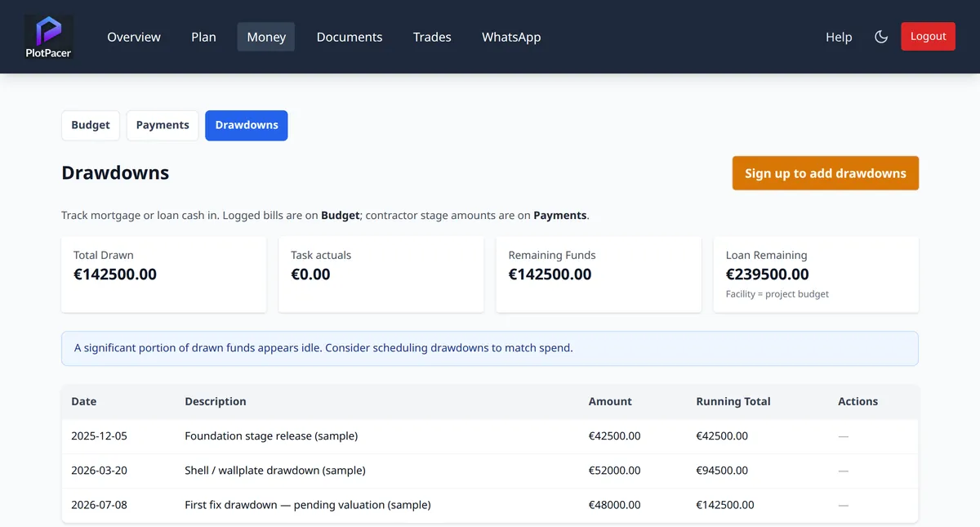The height and width of the screenshot is (527, 980).
Task: Click the Actions column header
Action: click(857, 401)
